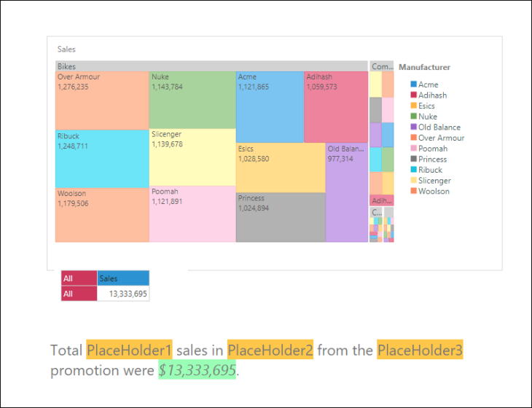Select the Ribuck tile showing 1,248,711

point(102,158)
